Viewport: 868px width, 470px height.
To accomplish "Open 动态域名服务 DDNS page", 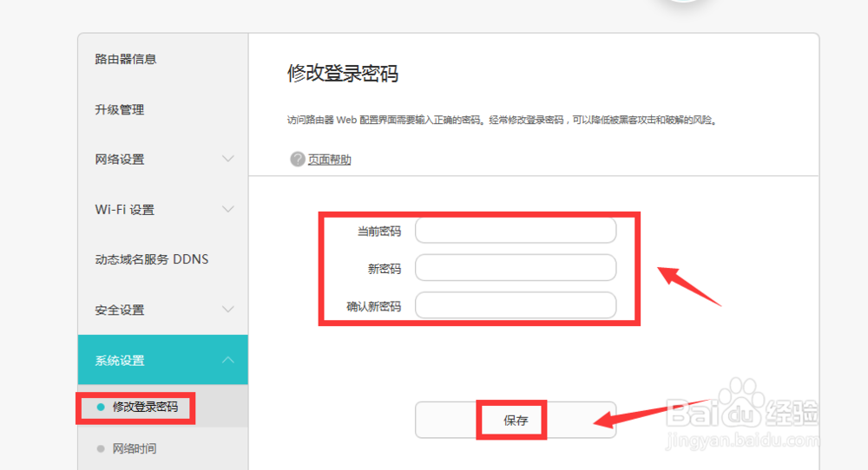I will (152, 259).
